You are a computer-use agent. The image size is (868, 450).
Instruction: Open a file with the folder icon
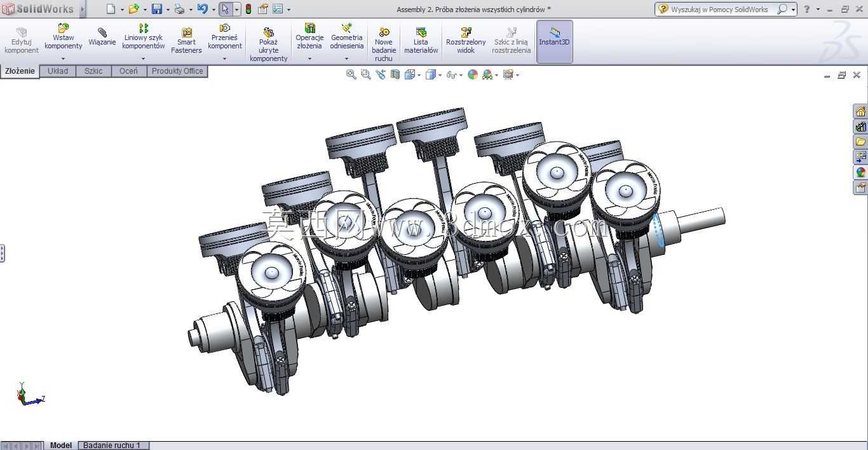pos(133,9)
